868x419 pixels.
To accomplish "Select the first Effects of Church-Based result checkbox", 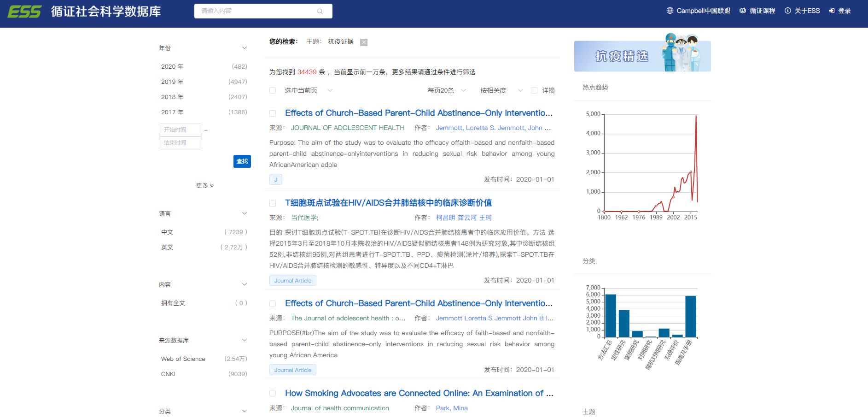I will pyautogui.click(x=273, y=113).
